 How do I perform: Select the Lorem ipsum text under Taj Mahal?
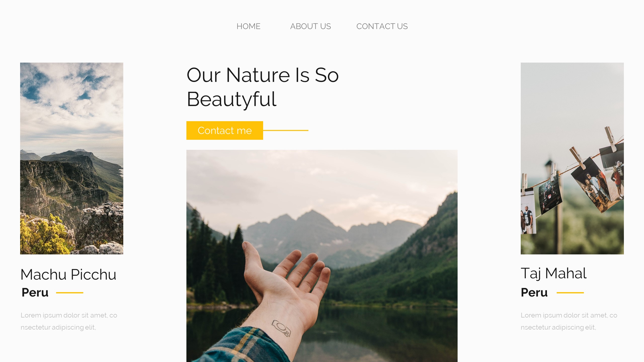click(x=569, y=321)
